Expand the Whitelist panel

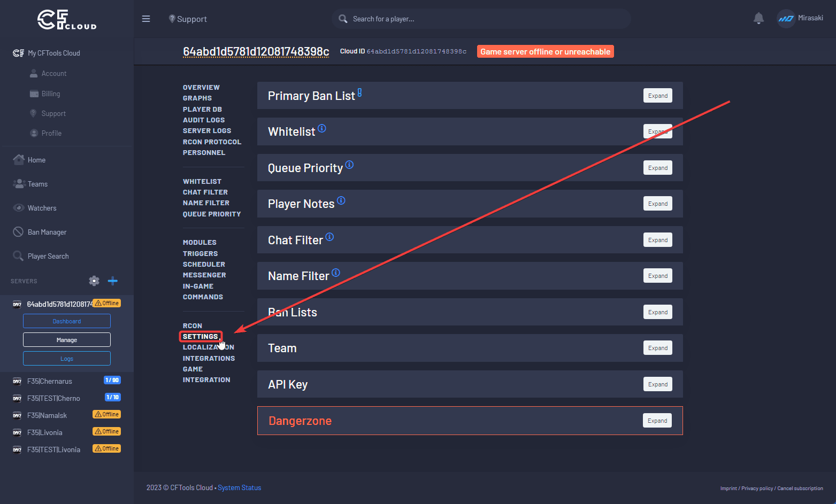[657, 131]
